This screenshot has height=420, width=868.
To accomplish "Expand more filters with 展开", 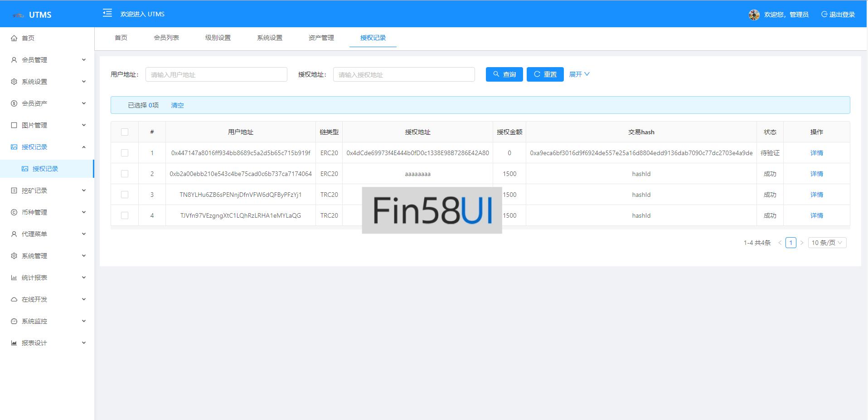I will (x=579, y=74).
